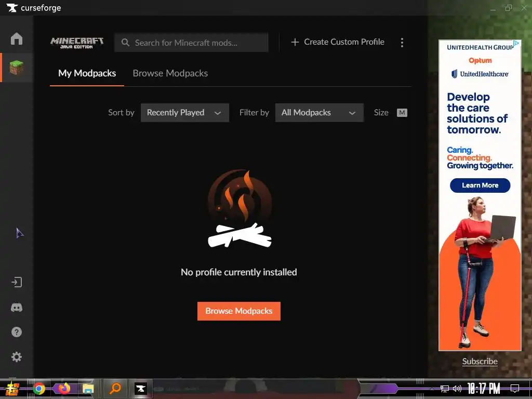The width and height of the screenshot is (532, 399).
Task: Click Create Custom Profile
Action: [x=338, y=42]
